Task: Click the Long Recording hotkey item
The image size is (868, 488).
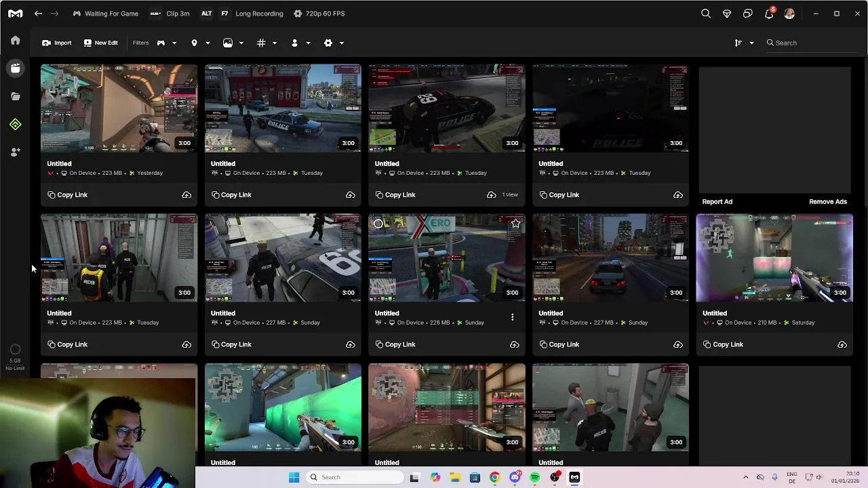Action: pos(242,14)
